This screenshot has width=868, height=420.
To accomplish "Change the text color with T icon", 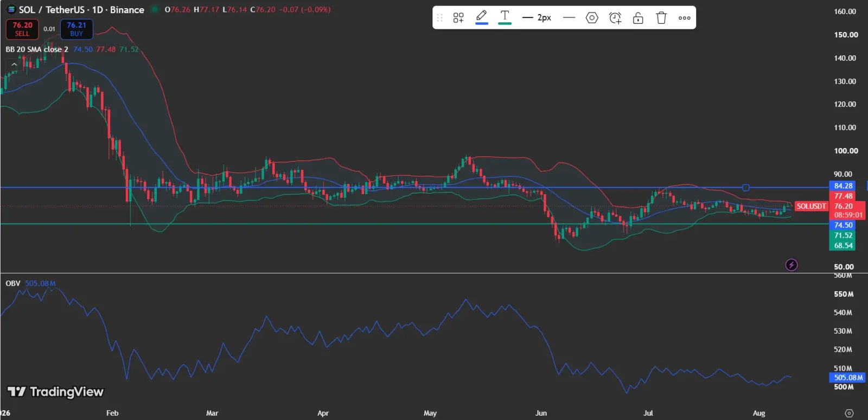I will tap(505, 17).
